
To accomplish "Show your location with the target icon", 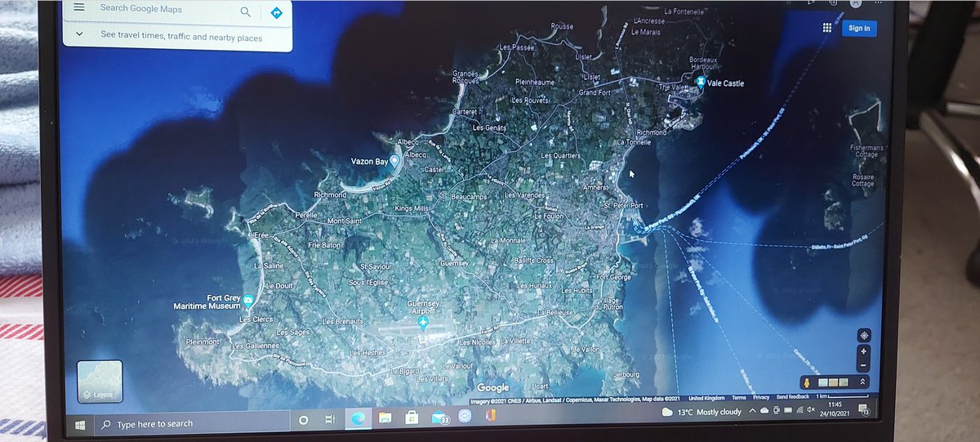I will pos(863,336).
